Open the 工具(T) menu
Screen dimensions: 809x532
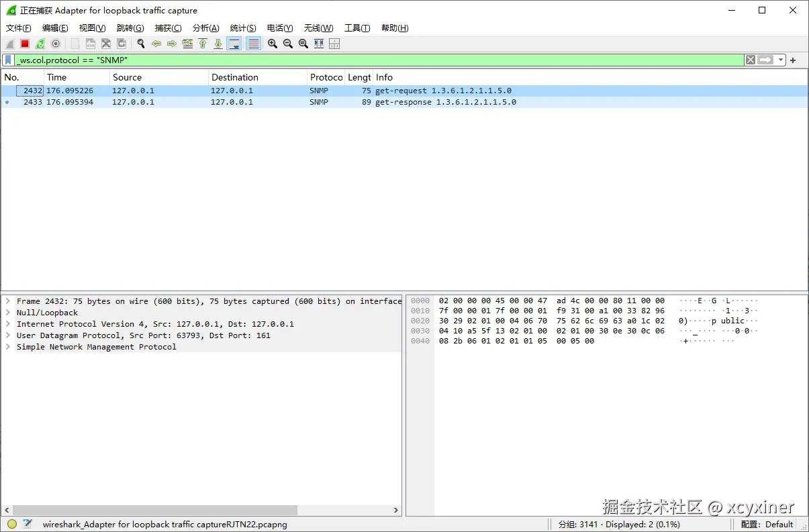tap(357, 28)
